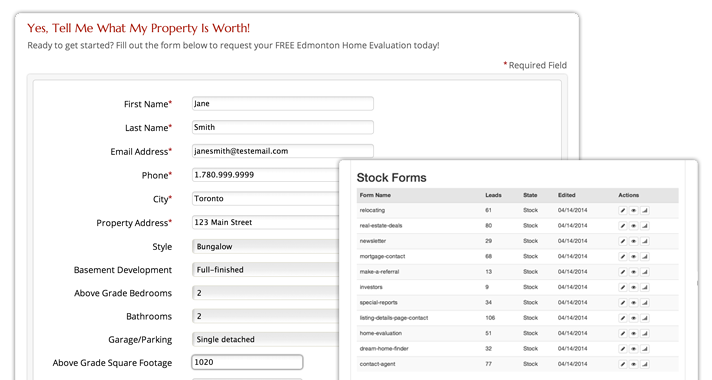Edit the investors form via pencil icon
This screenshot has width=712, height=380.
click(623, 287)
